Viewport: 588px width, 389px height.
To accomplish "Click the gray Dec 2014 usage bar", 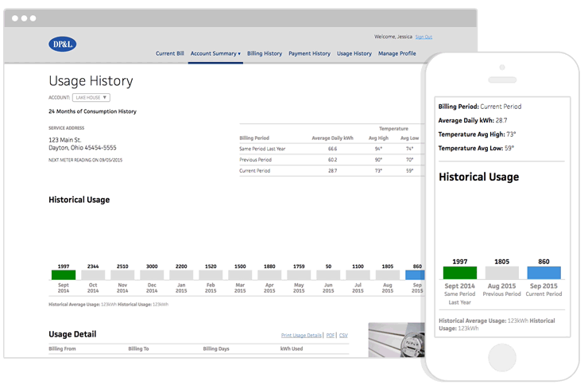I will [x=151, y=274].
